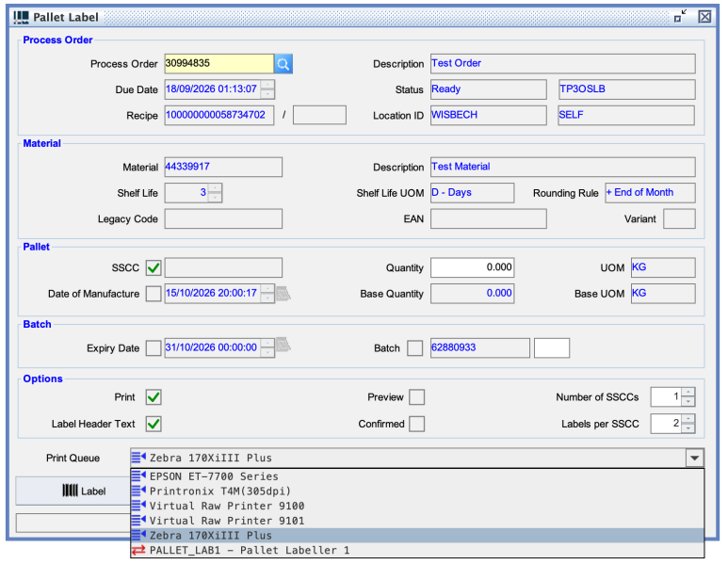Enable the Date of Manufacture checkbox
The height and width of the screenshot is (564, 728).
pyautogui.click(x=154, y=294)
